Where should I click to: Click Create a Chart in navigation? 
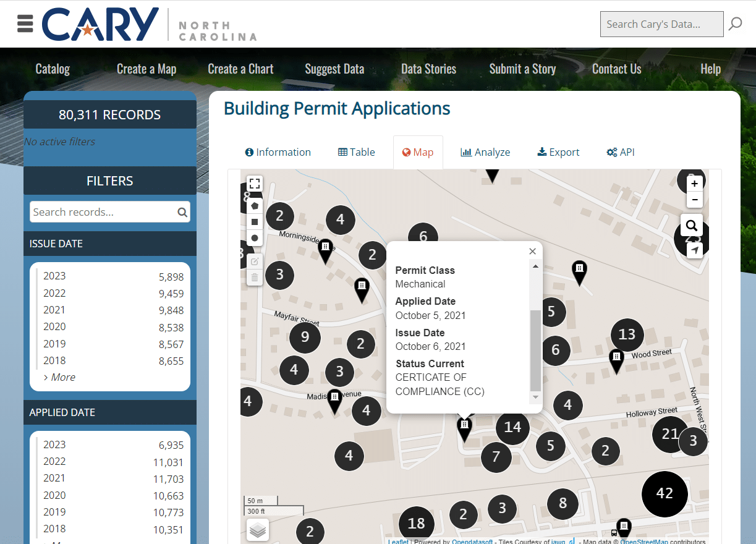240,69
